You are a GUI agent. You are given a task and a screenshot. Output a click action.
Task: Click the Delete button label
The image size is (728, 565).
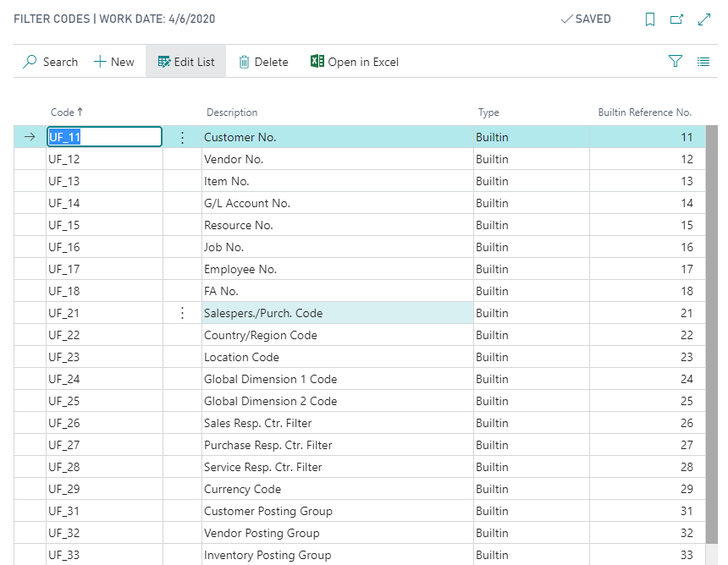[x=271, y=62]
